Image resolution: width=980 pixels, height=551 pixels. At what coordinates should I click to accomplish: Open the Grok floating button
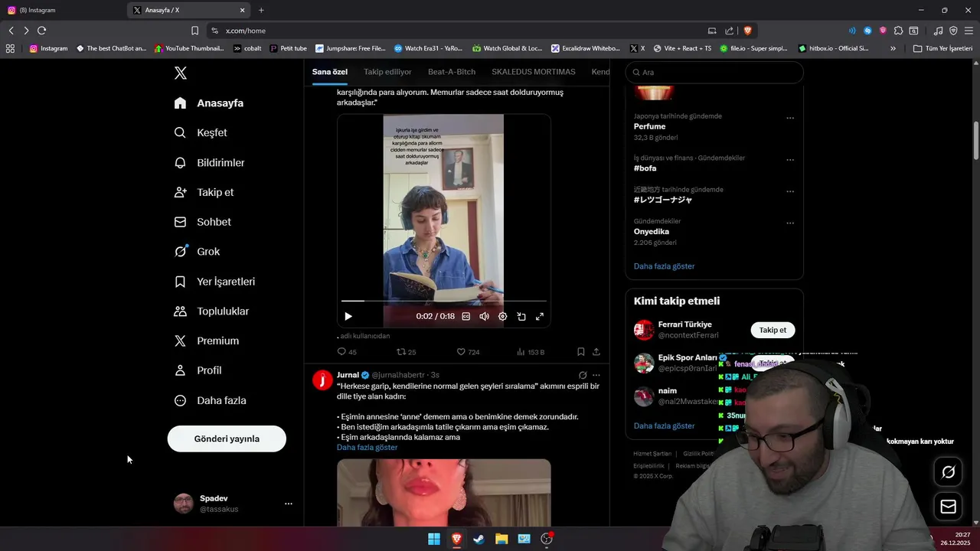(x=948, y=472)
